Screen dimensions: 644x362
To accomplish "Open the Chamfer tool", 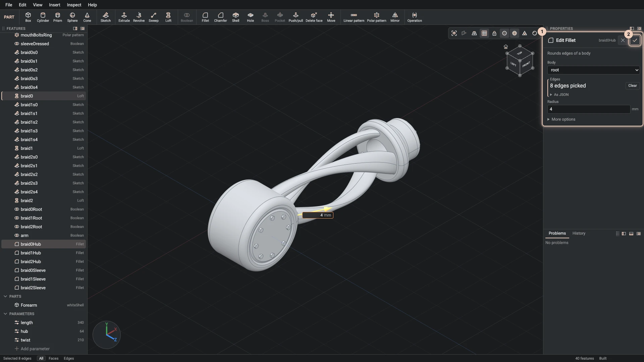I will point(220,17).
